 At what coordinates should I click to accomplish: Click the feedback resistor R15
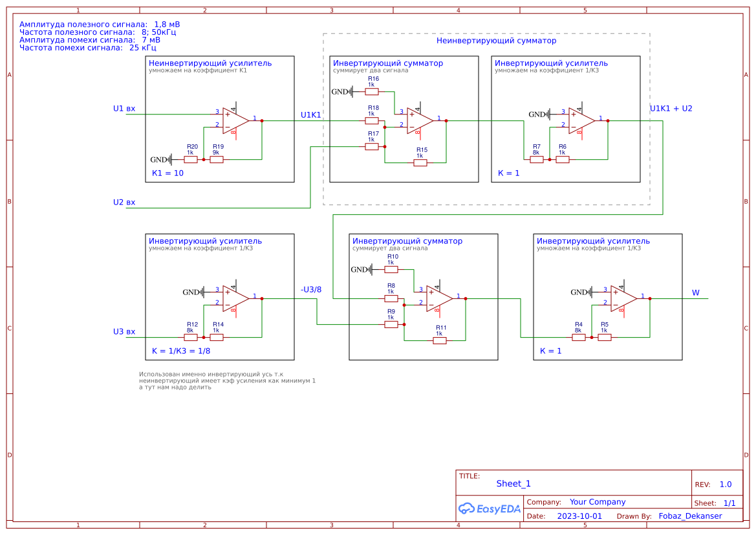(x=420, y=162)
